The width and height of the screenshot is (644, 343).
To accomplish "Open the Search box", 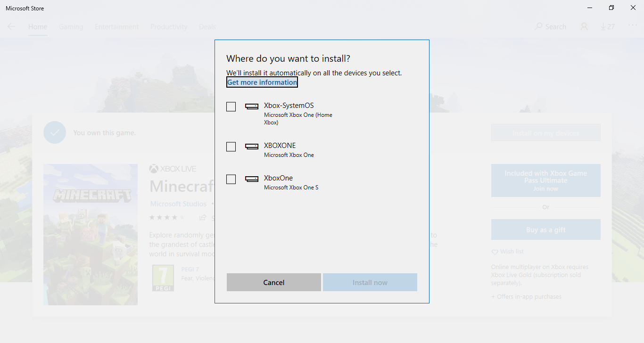I will pyautogui.click(x=550, y=27).
